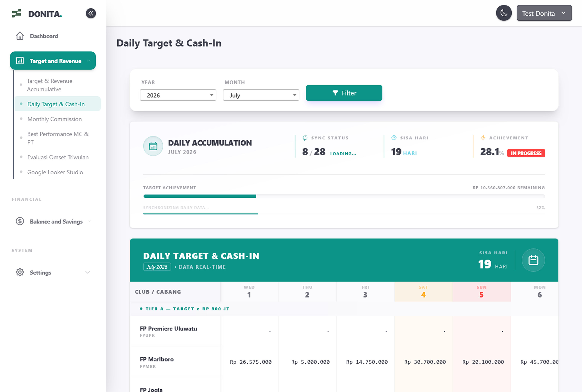Click the IN PROGRESS status badge
582x392 pixels.
(526, 153)
